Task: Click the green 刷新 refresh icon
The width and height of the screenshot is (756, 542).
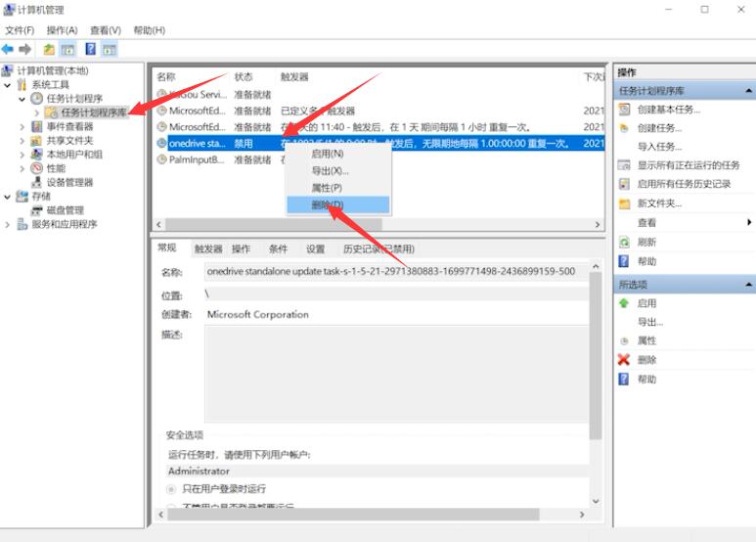Action: pos(624,242)
